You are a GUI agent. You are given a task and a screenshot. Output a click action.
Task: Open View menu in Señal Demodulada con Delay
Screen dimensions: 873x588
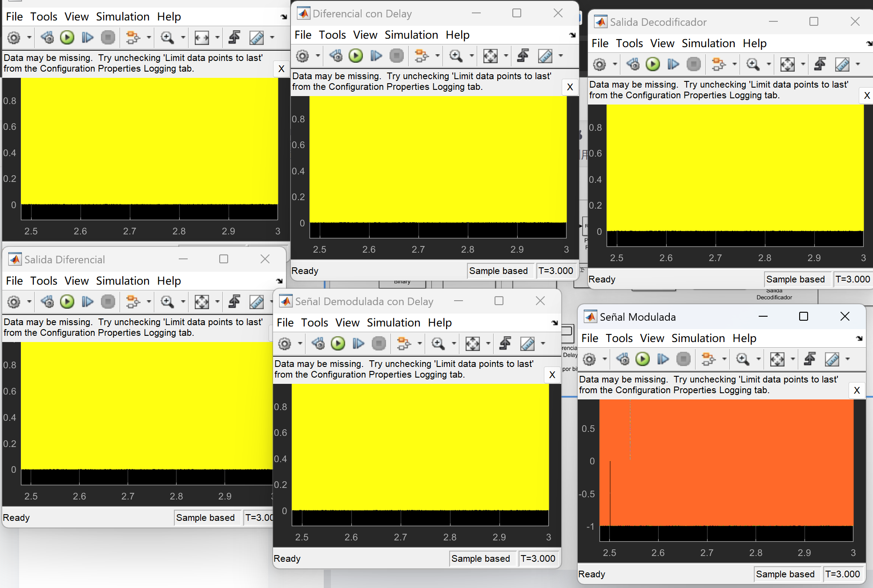347,322
